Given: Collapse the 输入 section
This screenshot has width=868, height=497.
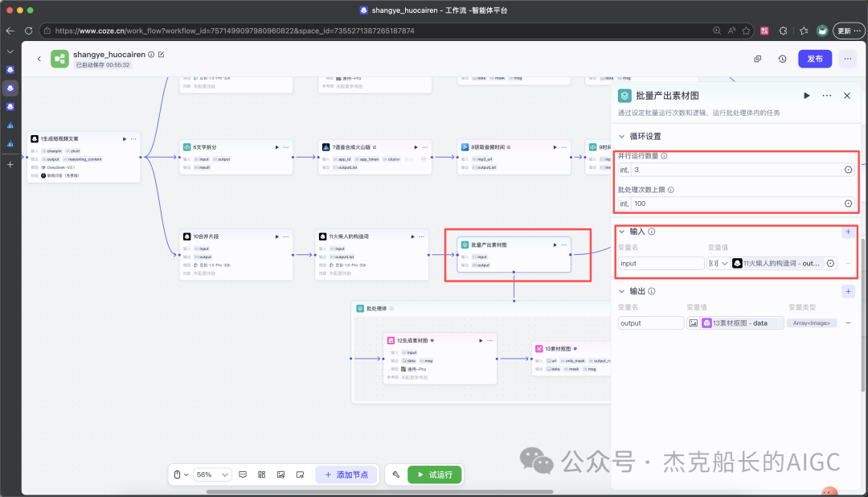Looking at the screenshot, I should pos(621,232).
